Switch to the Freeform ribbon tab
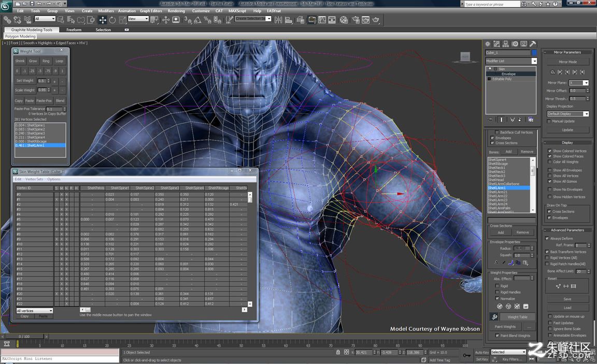 pos(74,30)
